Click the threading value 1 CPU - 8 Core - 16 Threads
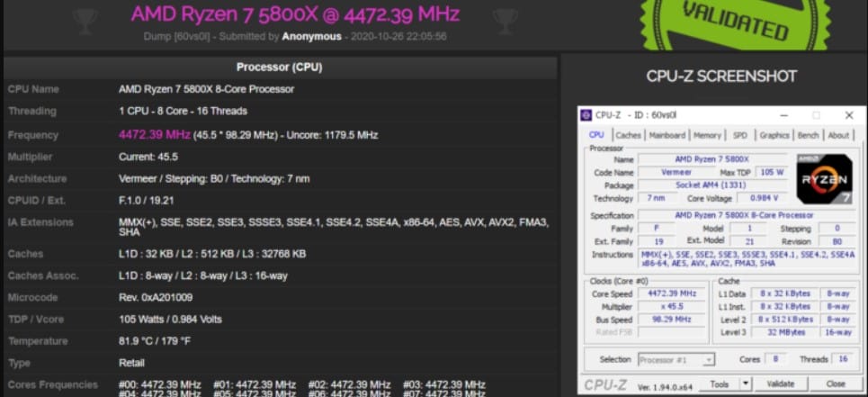The width and height of the screenshot is (868, 397). 183,111
